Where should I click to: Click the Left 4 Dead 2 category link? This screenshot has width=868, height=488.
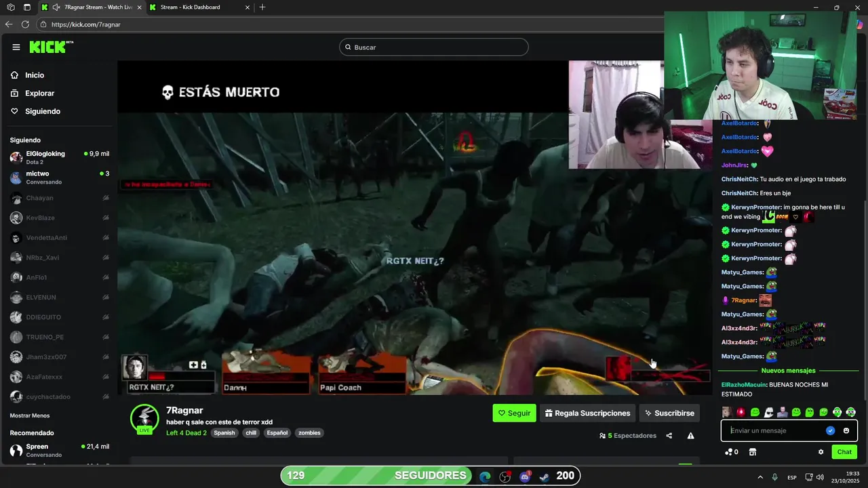[x=186, y=433]
